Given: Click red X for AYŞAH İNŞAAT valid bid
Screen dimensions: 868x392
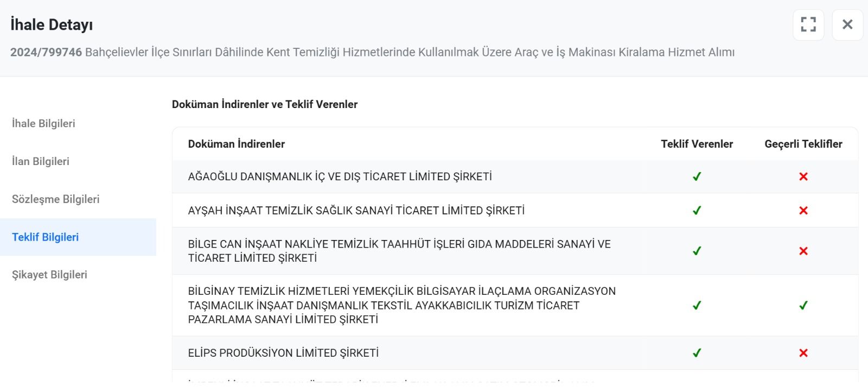Looking at the screenshot, I should (x=803, y=211).
